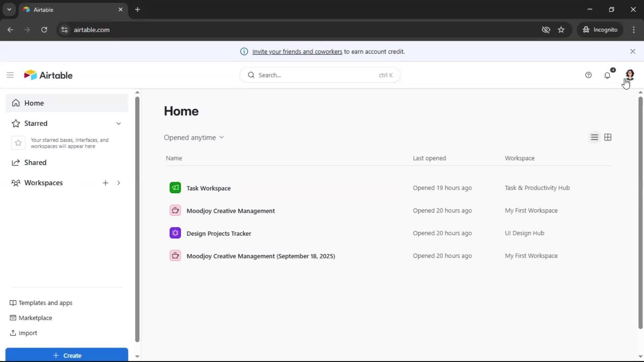Switch to list view layout

click(594, 137)
